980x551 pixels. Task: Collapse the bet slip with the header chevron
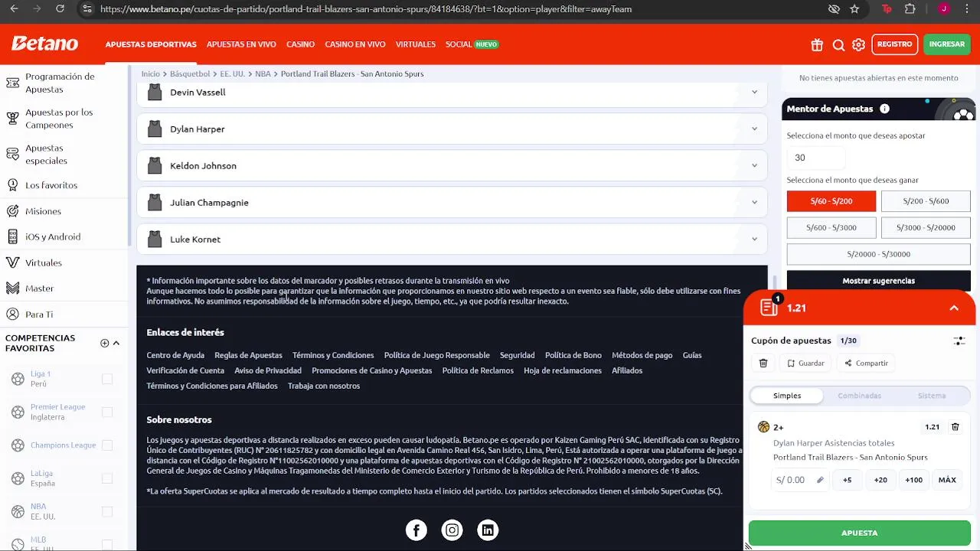coord(954,308)
